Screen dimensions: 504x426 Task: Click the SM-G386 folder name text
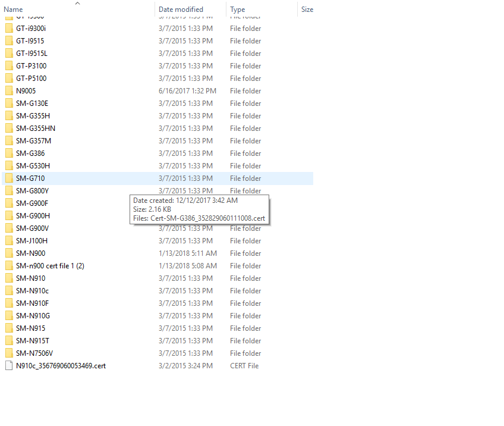point(30,154)
